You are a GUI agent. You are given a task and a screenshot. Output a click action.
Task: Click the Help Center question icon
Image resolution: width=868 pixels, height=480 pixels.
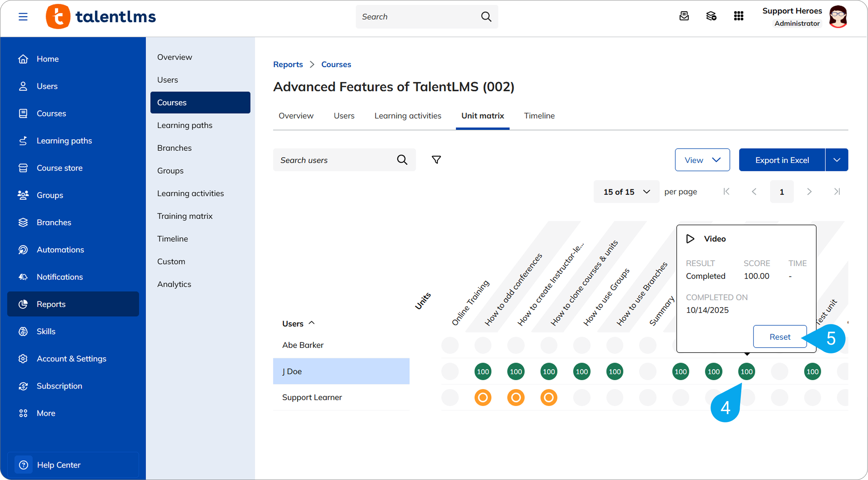(24, 465)
